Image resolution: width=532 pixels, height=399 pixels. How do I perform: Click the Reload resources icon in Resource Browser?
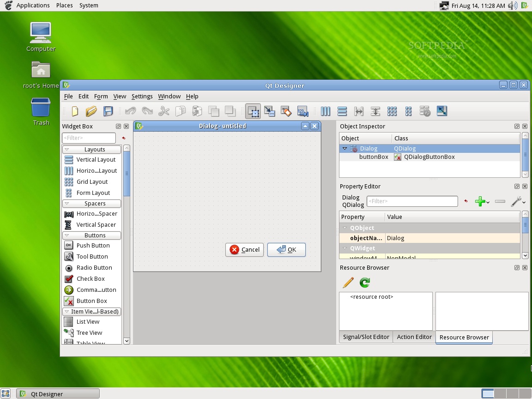coord(364,282)
